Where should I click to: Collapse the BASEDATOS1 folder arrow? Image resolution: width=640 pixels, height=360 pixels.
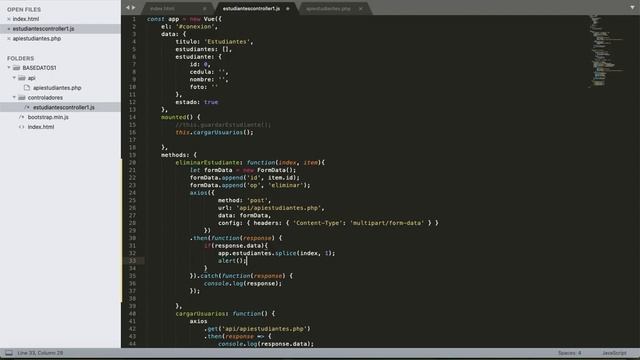[x=9, y=68]
